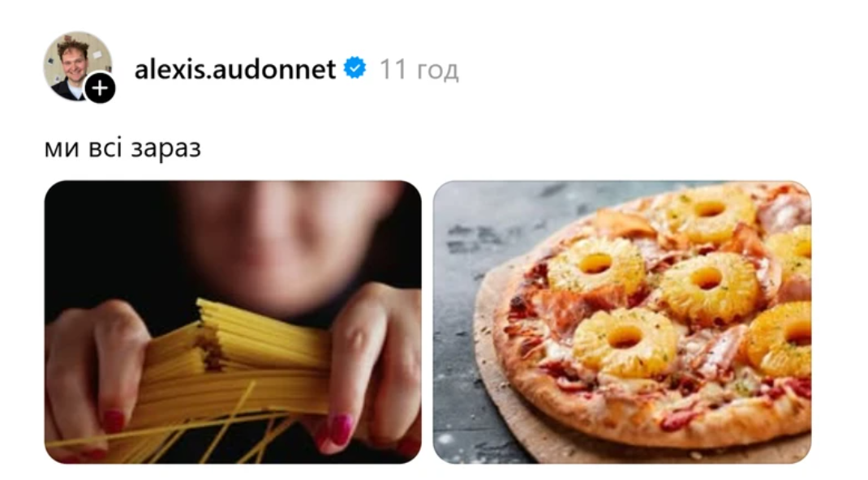The image size is (868, 480).
Task: Open the broken spaghetti photo
Action: (x=233, y=322)
